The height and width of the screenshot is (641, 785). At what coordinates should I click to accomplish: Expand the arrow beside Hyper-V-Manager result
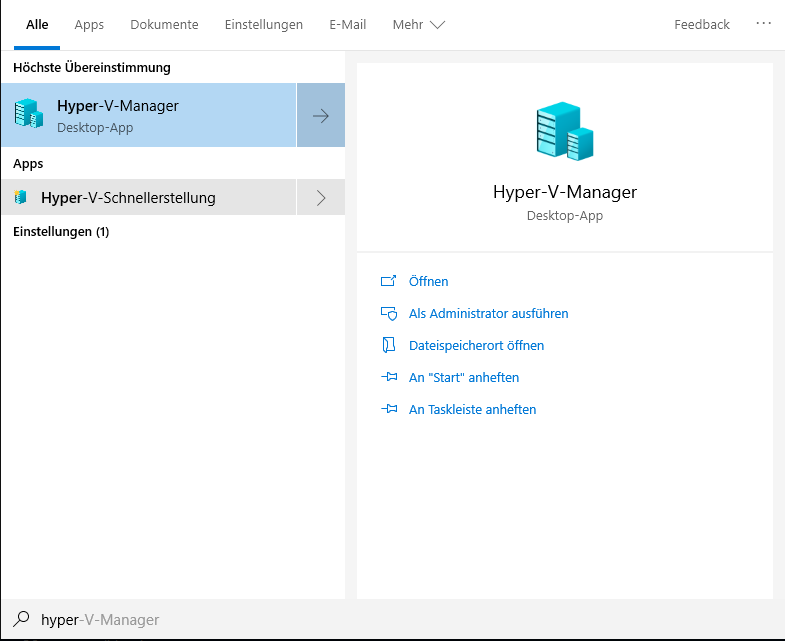click(321, 116)
